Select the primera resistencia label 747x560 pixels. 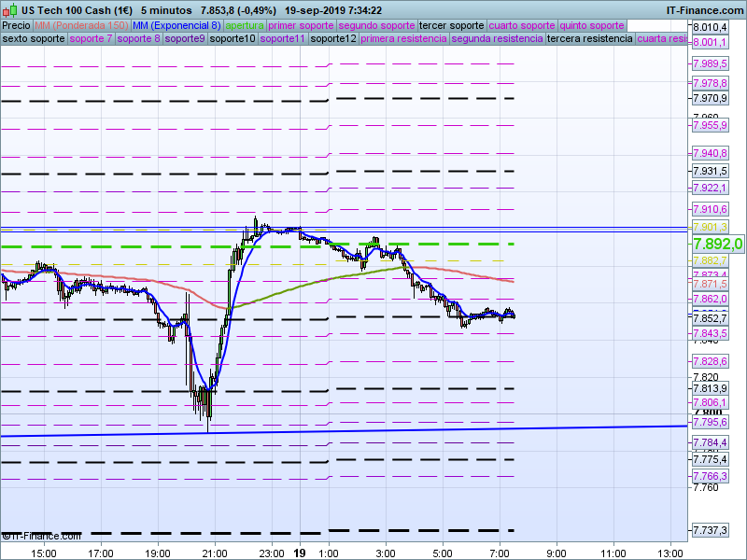pos(403,39)
